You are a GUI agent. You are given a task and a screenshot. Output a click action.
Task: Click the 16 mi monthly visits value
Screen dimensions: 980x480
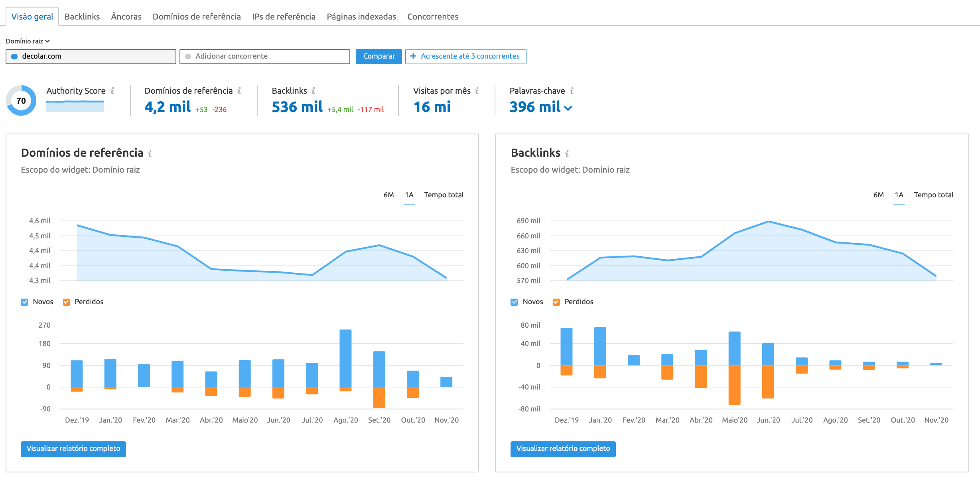432,107
